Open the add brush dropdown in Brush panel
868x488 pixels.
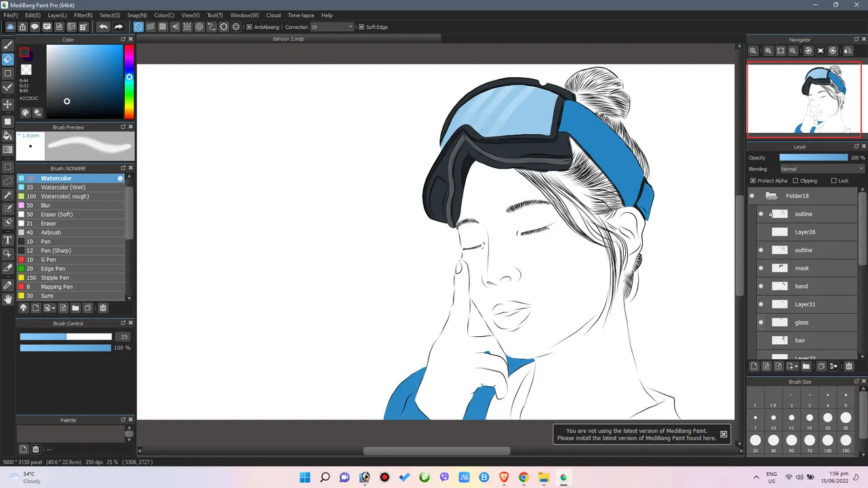(x=50, y=308)
